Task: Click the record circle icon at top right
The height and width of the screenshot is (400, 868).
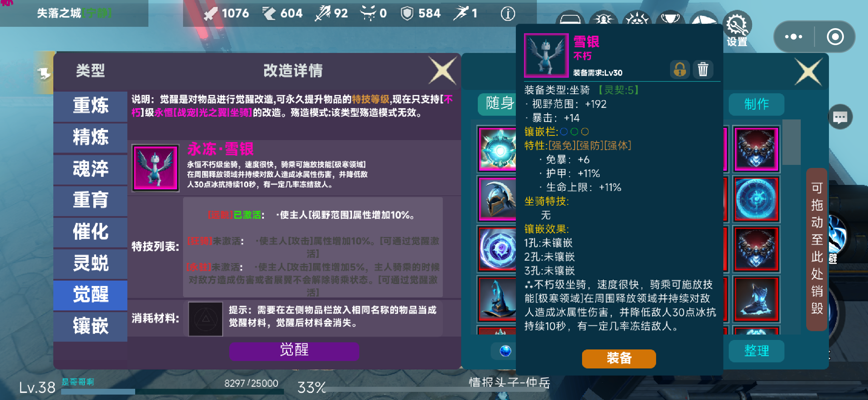Action: click(x=835, y=37)
